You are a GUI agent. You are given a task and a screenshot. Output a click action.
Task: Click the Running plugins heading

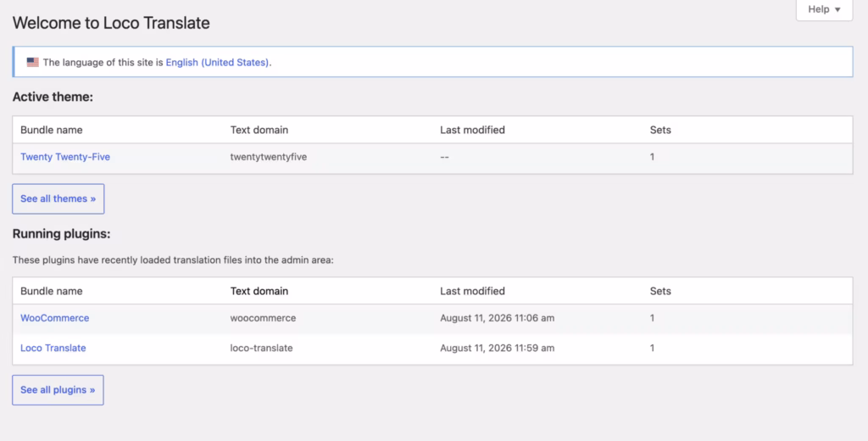61,234
